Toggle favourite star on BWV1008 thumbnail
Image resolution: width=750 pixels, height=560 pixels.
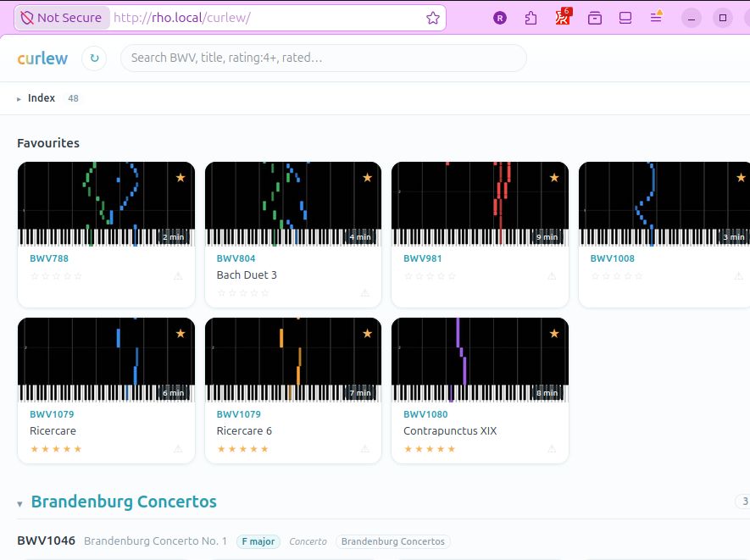741,178
